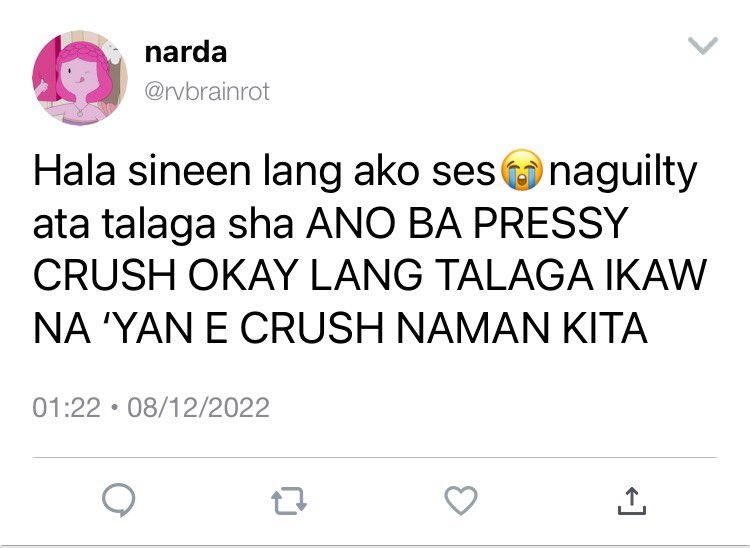Tap the dot separating time and date

click(114, 408)
